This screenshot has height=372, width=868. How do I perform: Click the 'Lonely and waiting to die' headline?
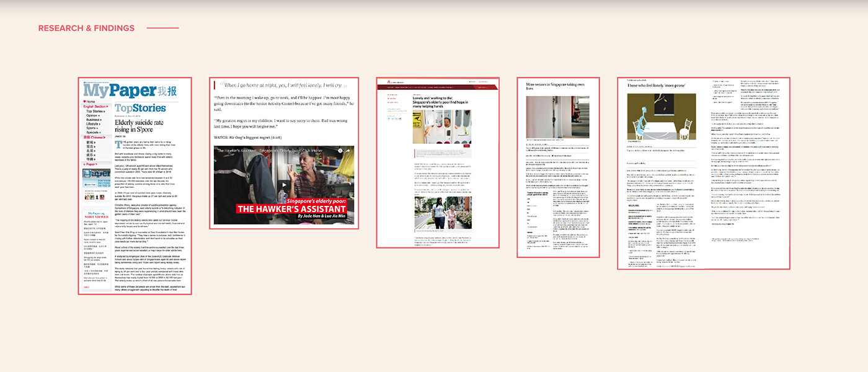[x=441, y=104]
